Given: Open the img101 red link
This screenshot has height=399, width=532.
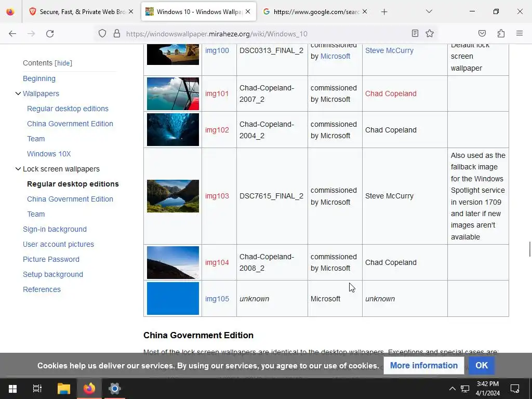Looking at the screenshot, I should pos(217,94).
